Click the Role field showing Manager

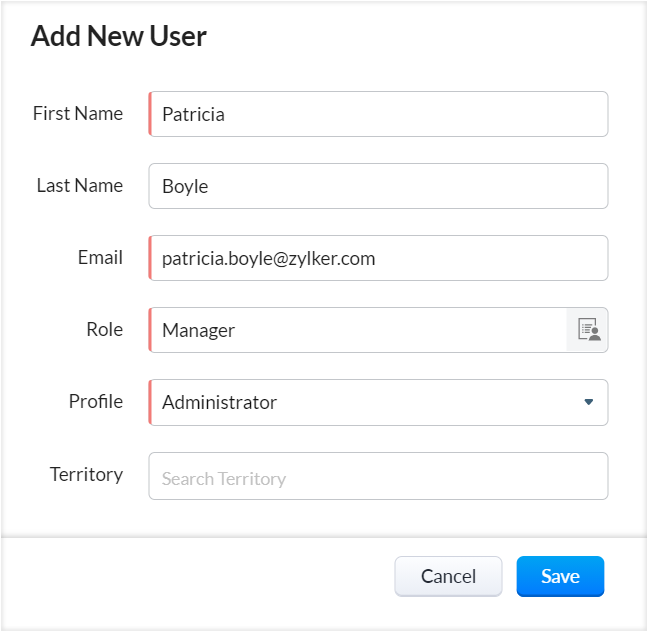pos(358,330)
